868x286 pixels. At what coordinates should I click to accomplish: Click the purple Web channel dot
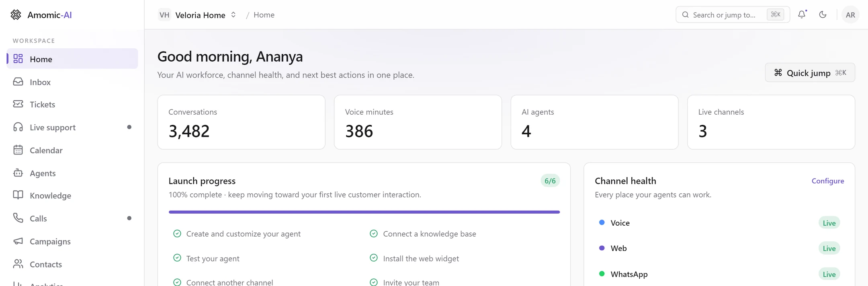[x=602, y=248]
